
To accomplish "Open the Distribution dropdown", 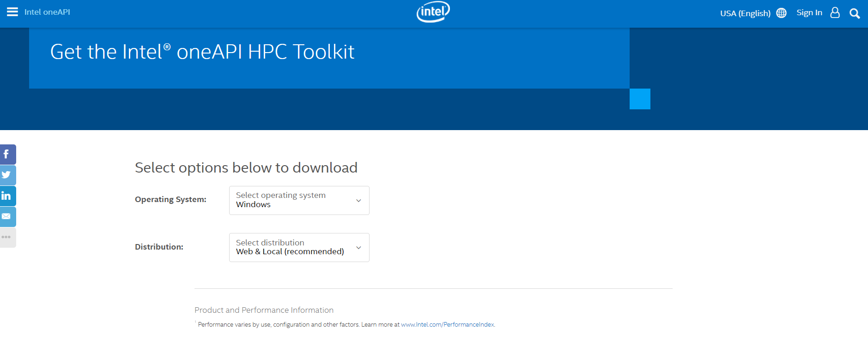I will (299, 247).
